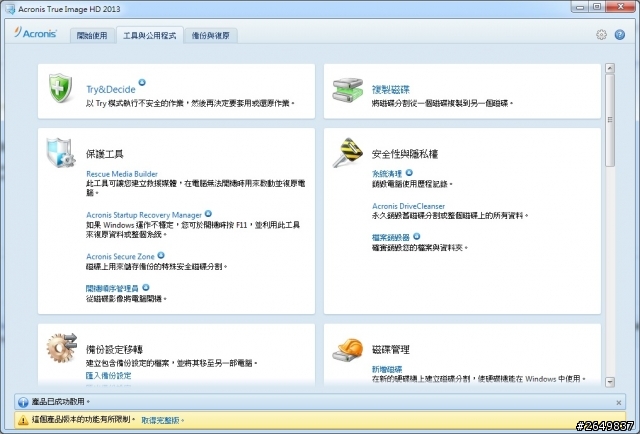Open Acronis Secure Zone link
Screen dimensions: 640x434
[120, 256]
